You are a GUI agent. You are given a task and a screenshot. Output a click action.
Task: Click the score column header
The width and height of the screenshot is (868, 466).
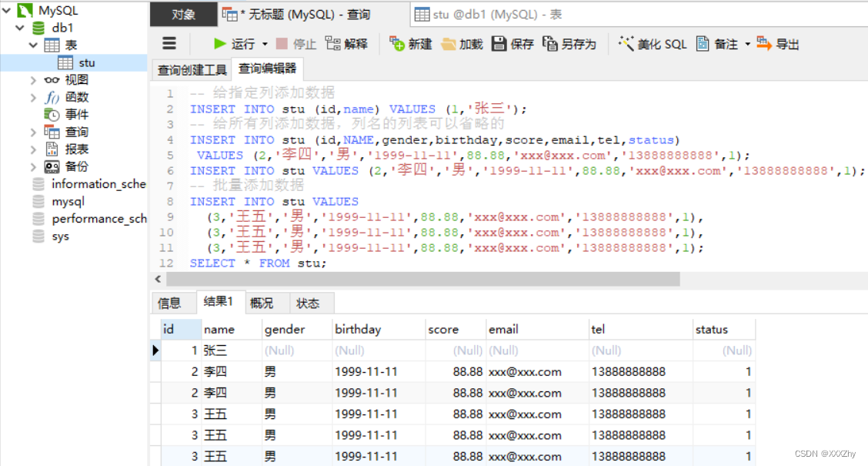[455, 329]
